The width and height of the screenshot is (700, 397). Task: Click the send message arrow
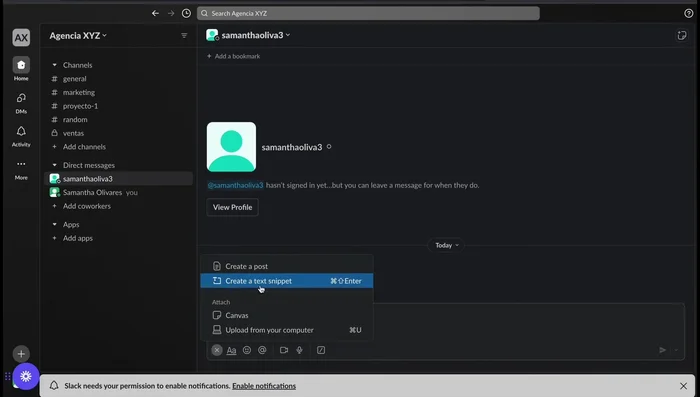click(662, 350)
